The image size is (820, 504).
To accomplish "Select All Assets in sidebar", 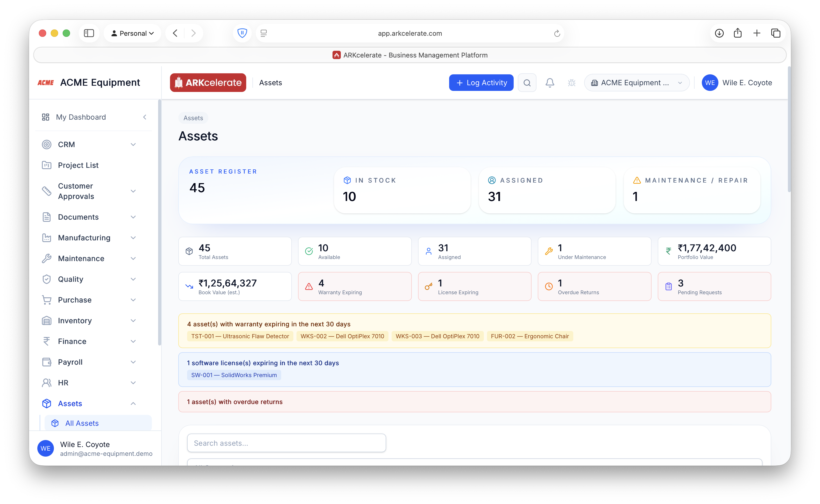I will coord(98,423).
